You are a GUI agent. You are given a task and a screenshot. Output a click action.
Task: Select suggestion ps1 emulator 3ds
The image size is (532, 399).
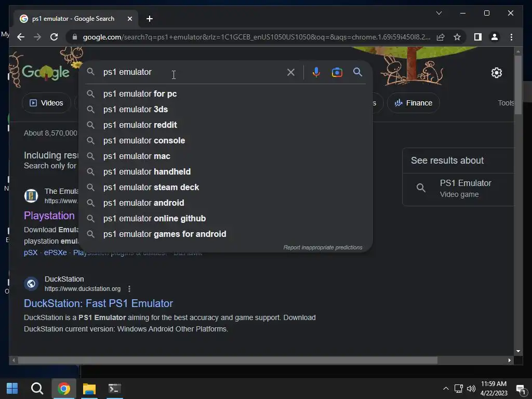click(x=225, y=109)
